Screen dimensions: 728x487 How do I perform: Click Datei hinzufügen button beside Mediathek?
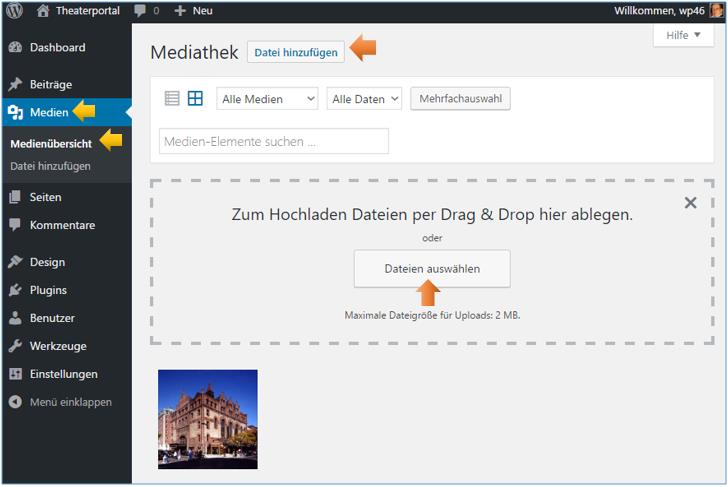click(x=296, y=52)
